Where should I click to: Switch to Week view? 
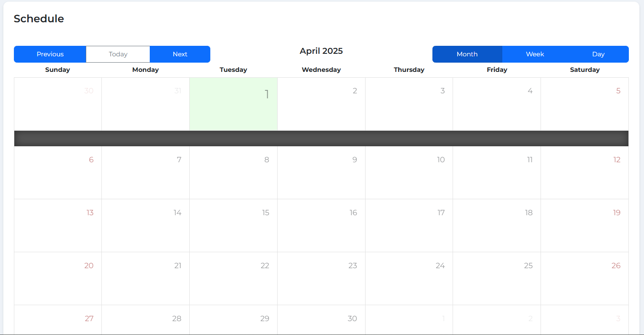point(535,54)
